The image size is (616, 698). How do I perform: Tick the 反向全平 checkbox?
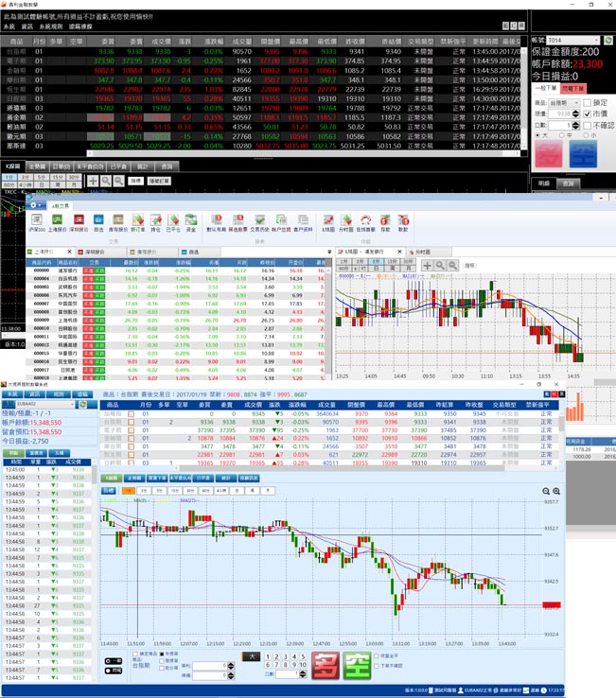point(378,654)
